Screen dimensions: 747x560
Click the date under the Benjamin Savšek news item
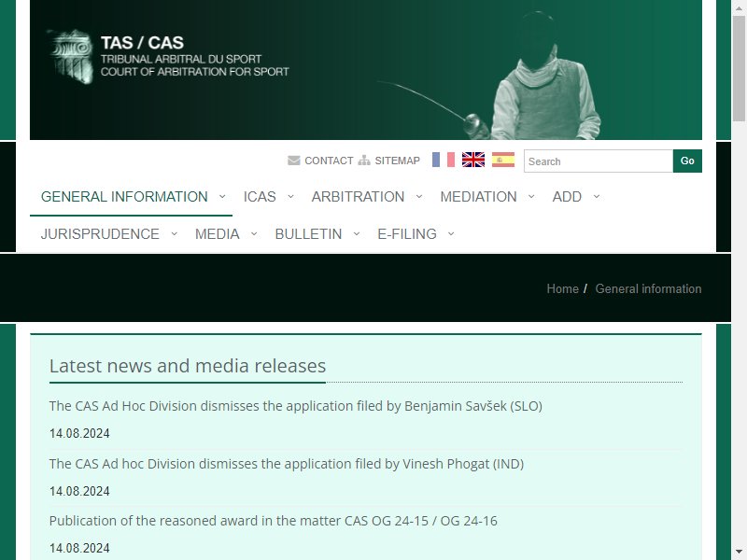point(79,433)
